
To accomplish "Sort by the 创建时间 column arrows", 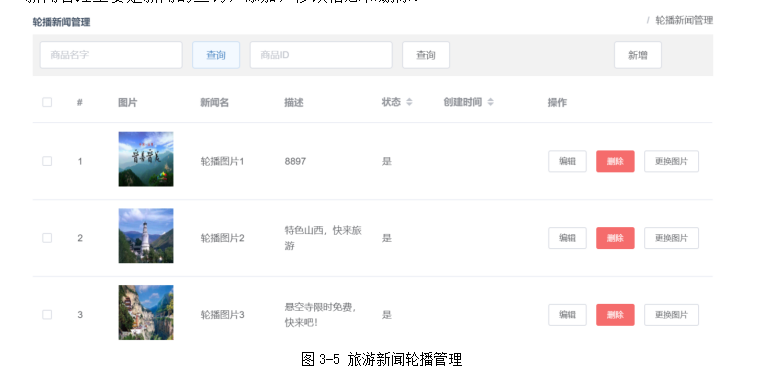I will coord(490,102).
